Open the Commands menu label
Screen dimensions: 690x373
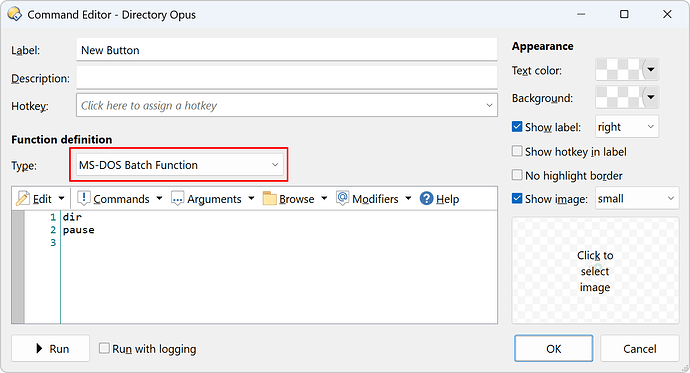pyautogui.click(x=121, y=199)
